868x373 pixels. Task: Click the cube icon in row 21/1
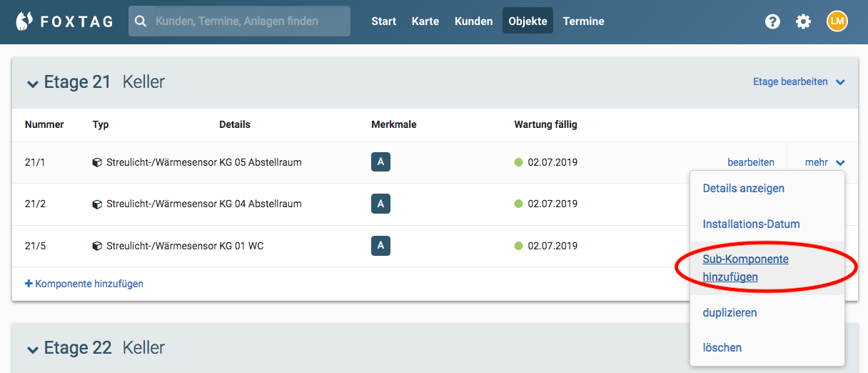tap(97, 162)
